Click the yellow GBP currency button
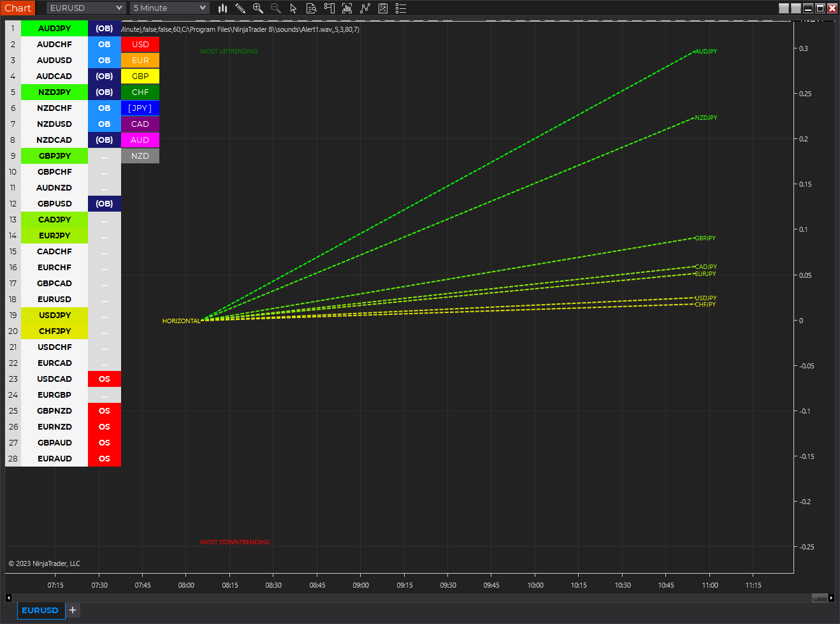This screenshot has width=840, height=624. point(140,76)
